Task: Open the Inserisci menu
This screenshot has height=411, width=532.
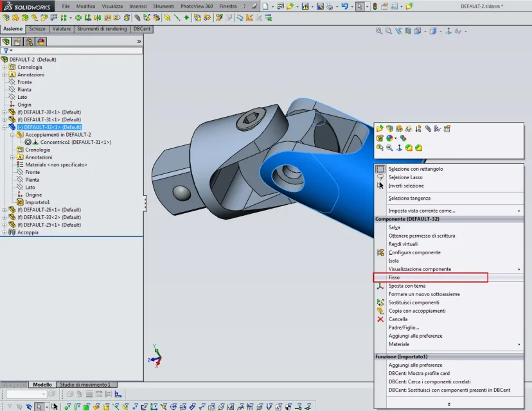Action: pos(138,6)
